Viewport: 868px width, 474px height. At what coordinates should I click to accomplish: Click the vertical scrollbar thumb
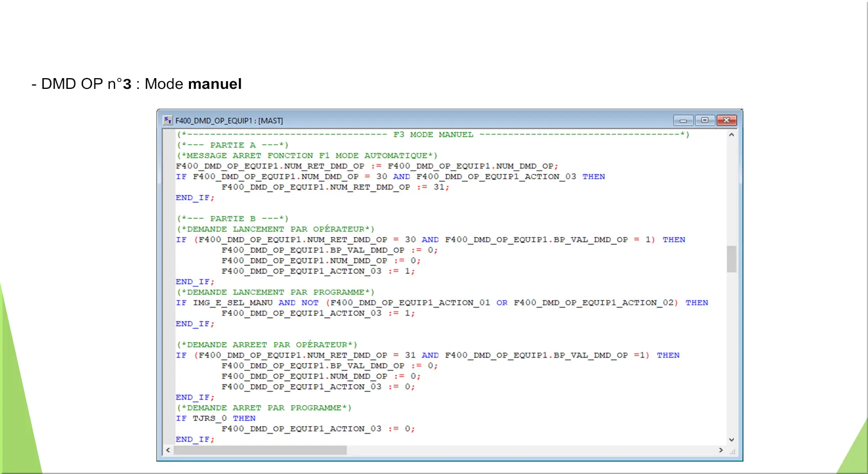(732, 259)
